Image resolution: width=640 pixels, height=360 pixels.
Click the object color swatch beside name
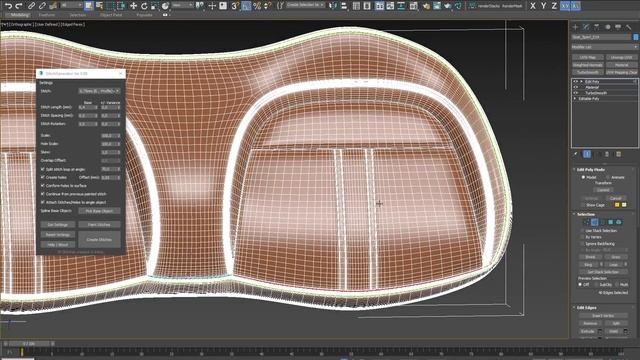coord(635,37)
